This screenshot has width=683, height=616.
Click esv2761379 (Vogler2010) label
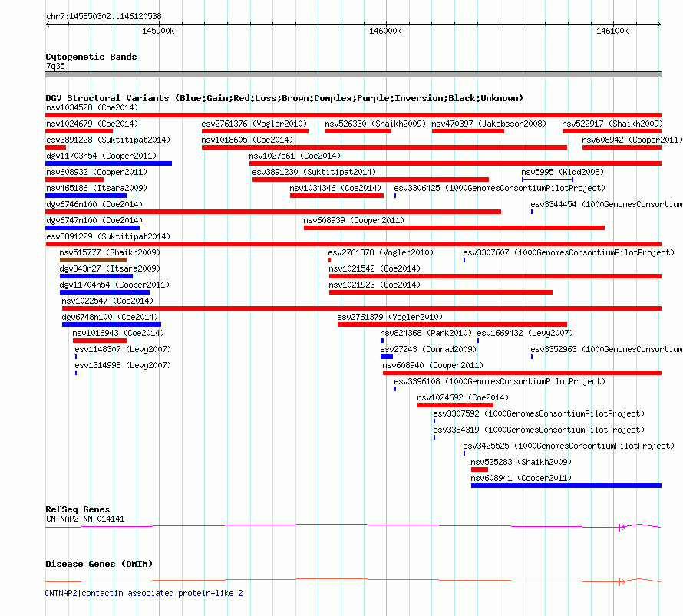point(390,317)
